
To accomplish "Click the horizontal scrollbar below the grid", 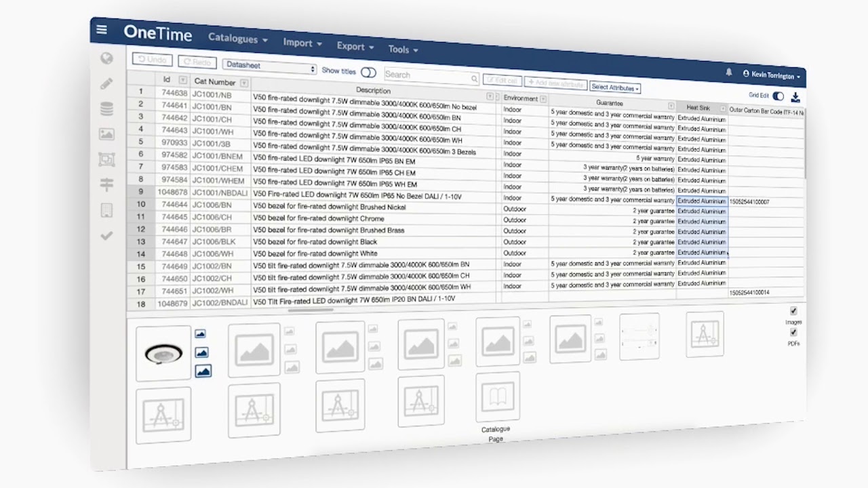I will pyautogui.click(x=312, y=310).
